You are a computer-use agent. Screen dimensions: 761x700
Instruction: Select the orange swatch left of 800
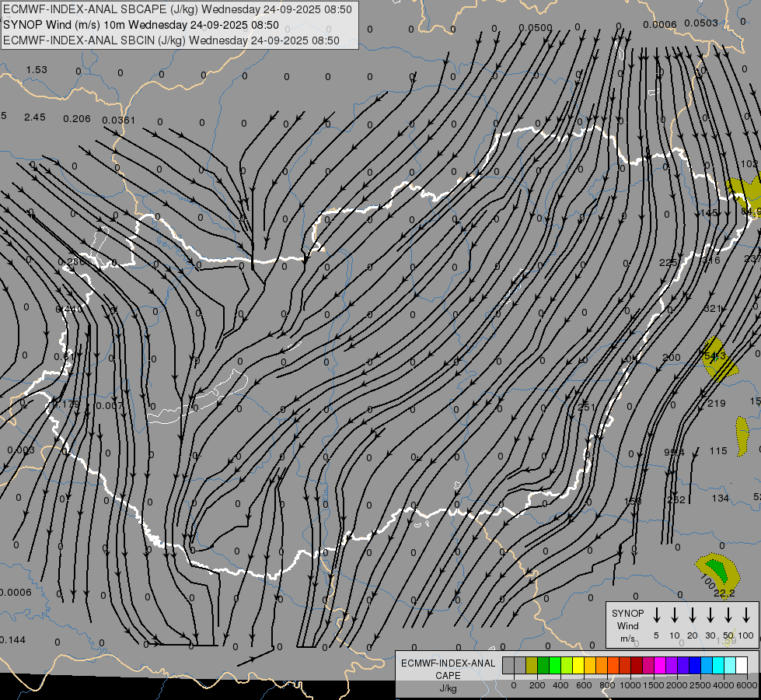602,665
